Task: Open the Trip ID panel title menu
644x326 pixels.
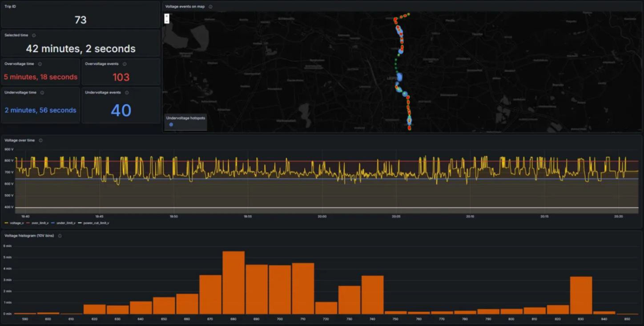Action: tap(10, 7)
